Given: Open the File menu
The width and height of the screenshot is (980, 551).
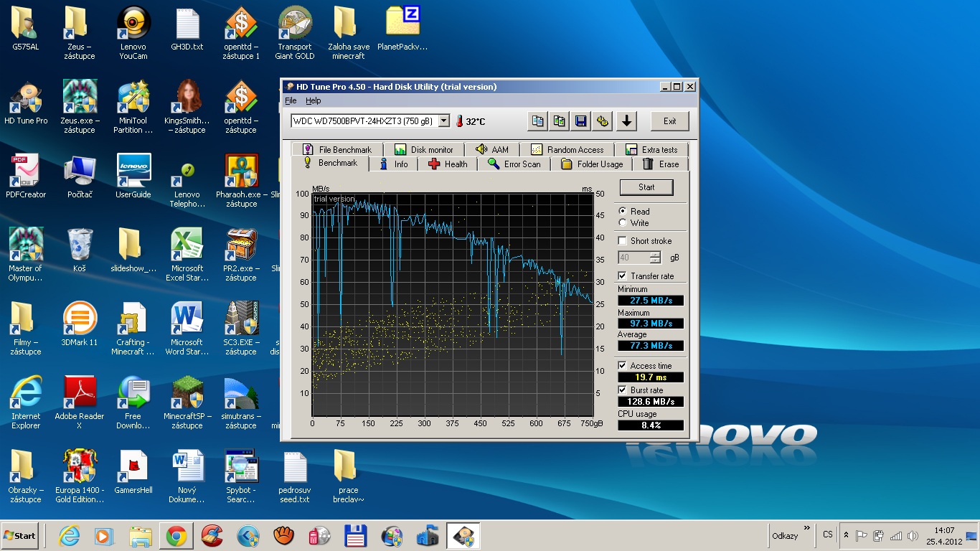Looking at the screenshot, I should click(291, 101).
